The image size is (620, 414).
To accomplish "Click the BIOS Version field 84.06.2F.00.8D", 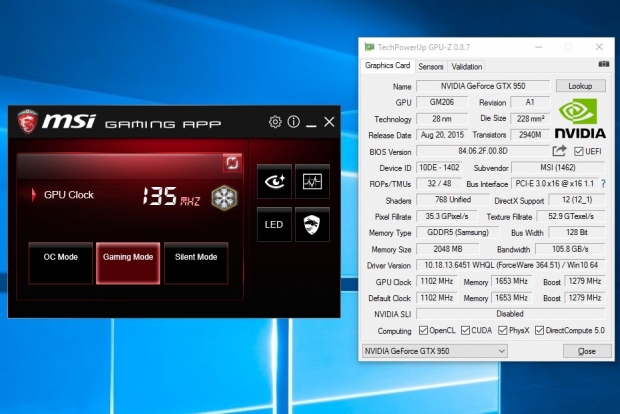I will point(483,151).
